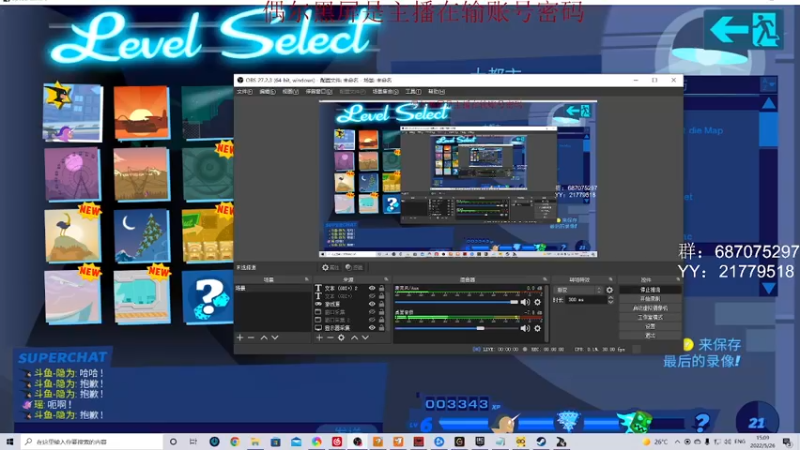
Task: Open Tools menu in OBS
Action: coord(413,92)
